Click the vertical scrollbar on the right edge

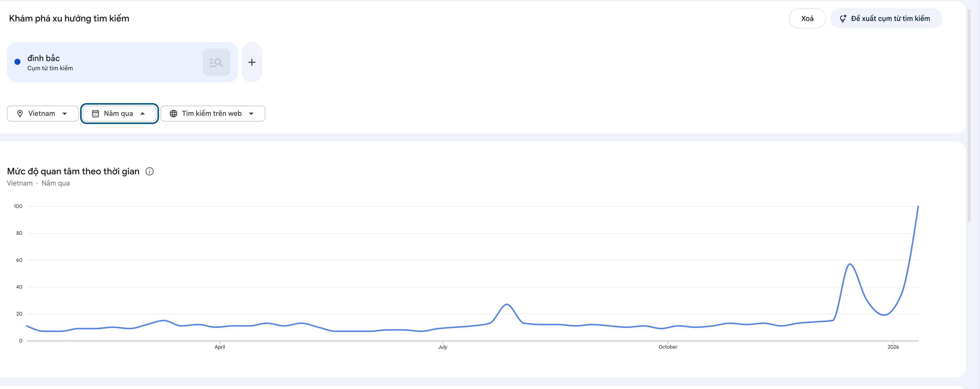973,114
